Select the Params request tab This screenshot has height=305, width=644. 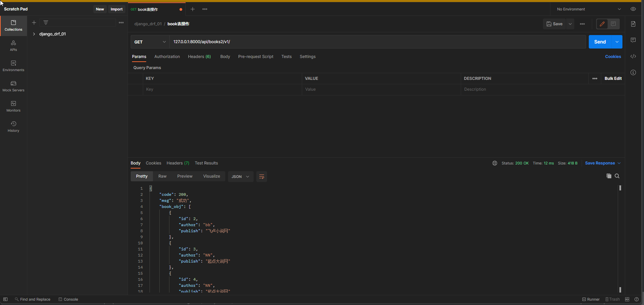[139, 57]
